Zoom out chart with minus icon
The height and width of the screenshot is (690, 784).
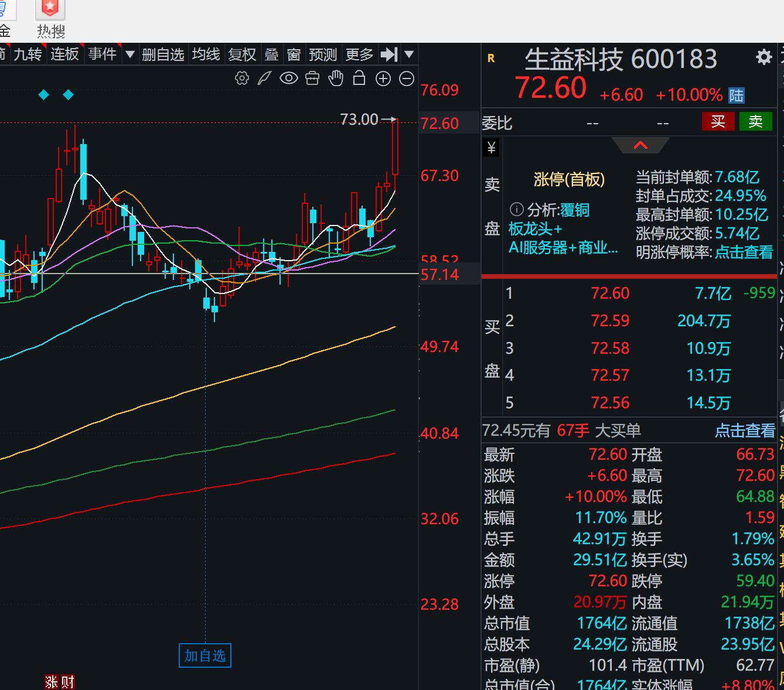[407, 78]
